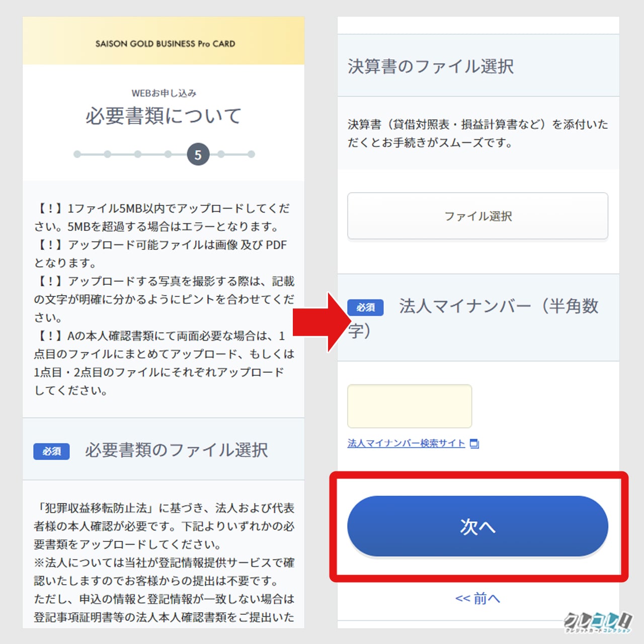Viewport: 644px width, 644px height.
Task: Open the 法人マイナンバー検索サイト link
Action: point(406,443)
